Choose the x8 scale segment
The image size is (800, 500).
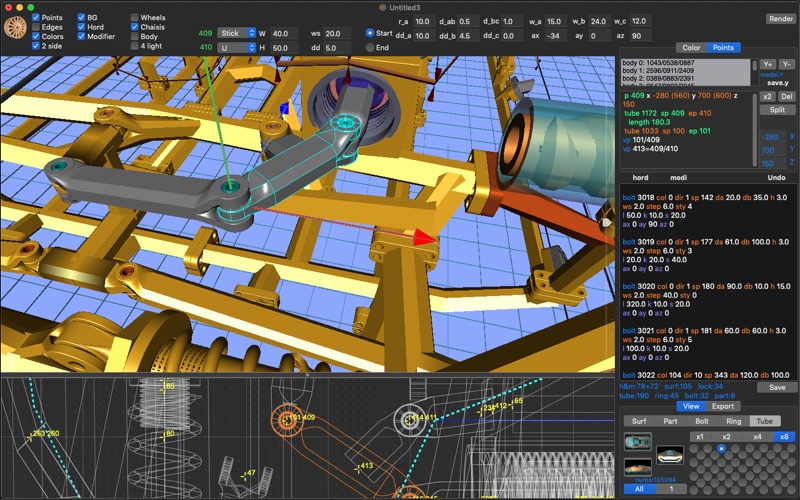[x=784, y=437]
